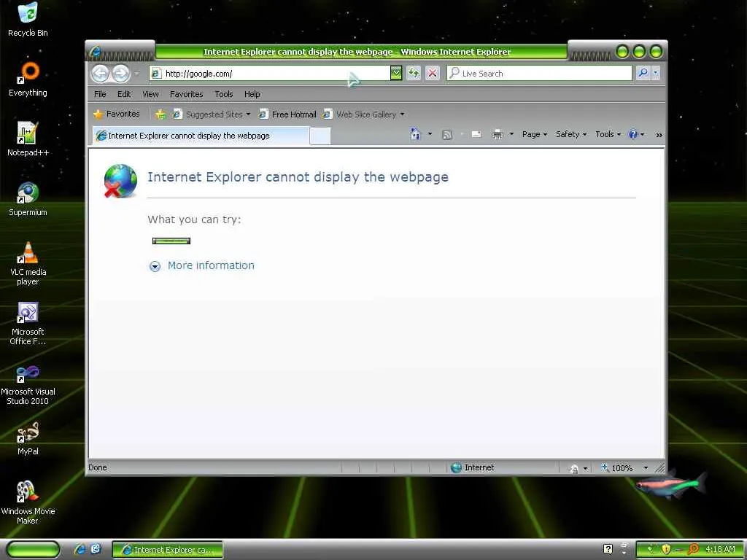The width and height of the screenshot is (747, 560).
Task: Click the Live Search input box
Action: (539, 74)
